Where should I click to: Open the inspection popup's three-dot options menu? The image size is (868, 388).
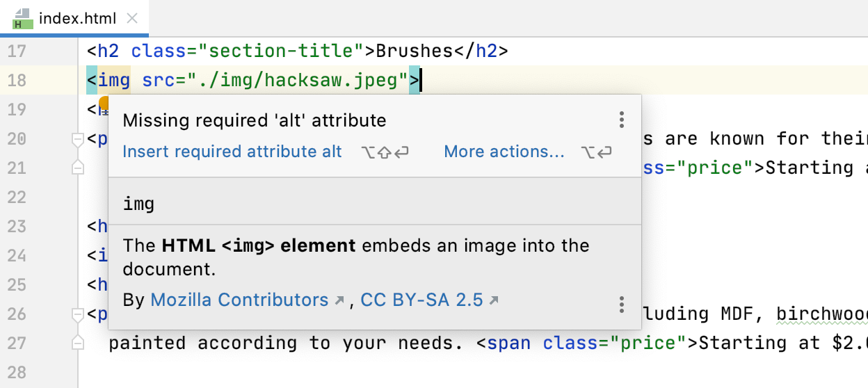click(x=622, y=120)
